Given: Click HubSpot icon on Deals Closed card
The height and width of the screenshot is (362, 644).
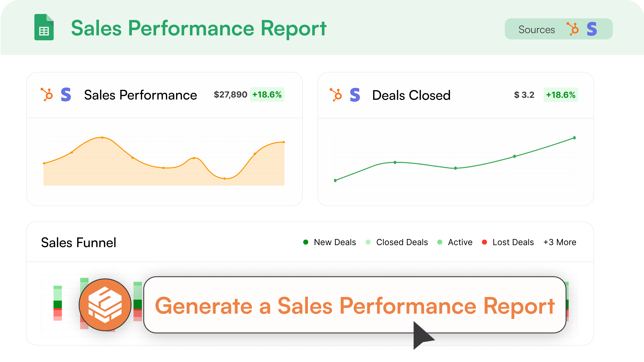Looking at the screenshot, I should tap(336, 95).
